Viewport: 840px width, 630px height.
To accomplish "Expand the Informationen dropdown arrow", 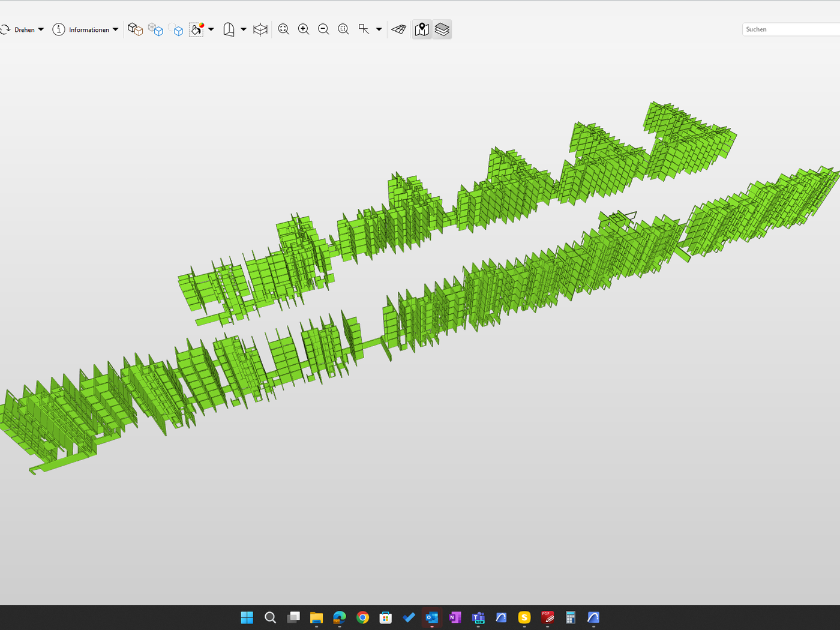I will [115, 29].
